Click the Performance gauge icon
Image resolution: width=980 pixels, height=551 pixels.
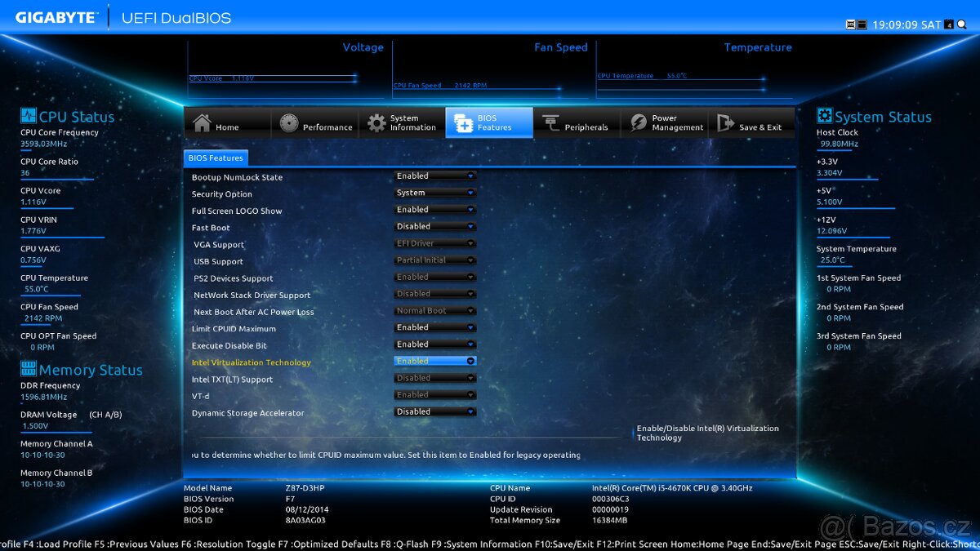pyautogui.click(x=289, y=123)
